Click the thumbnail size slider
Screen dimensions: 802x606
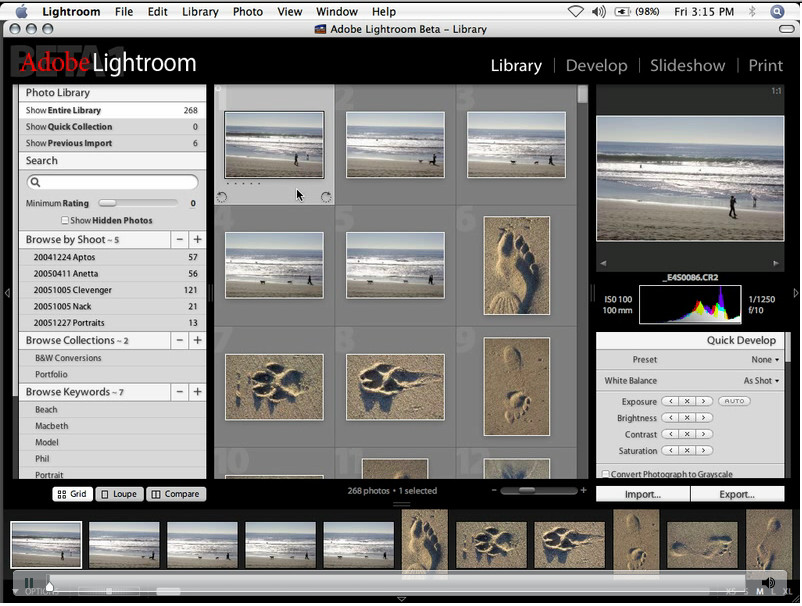point(539,490)
